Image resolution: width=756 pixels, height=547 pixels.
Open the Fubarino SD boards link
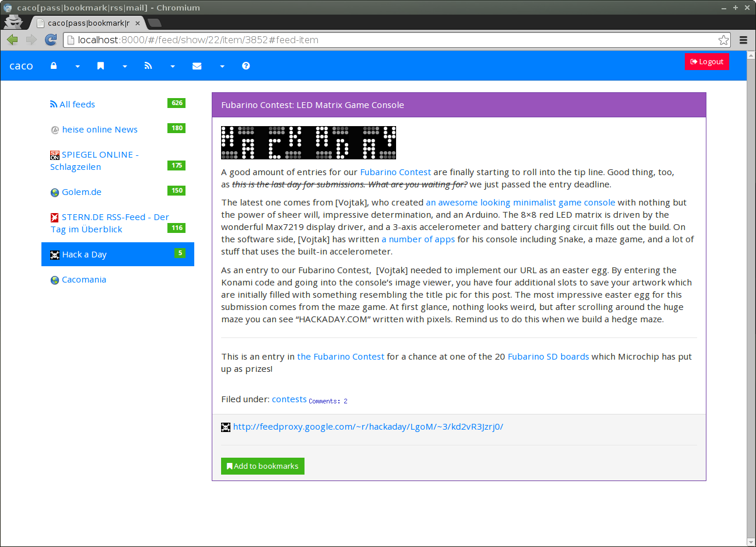coord(548,357)
